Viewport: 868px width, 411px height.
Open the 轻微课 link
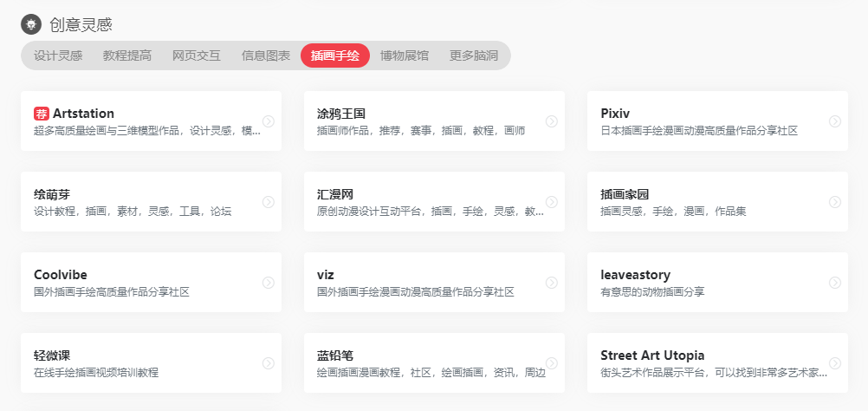52,356
